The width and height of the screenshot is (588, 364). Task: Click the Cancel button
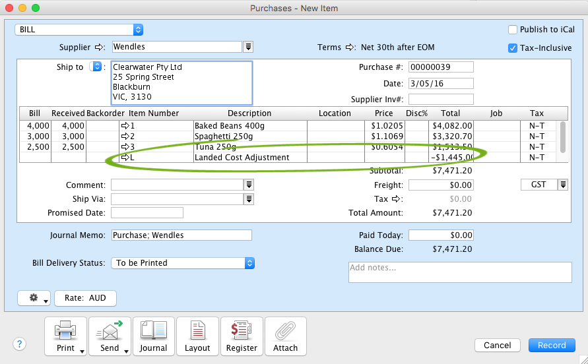(498, 346)
